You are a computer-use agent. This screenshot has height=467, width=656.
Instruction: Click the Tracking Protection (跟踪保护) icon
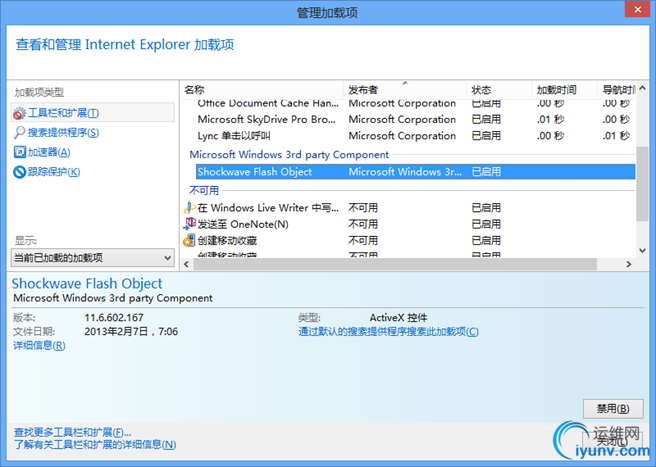click(x=19, y=172)
